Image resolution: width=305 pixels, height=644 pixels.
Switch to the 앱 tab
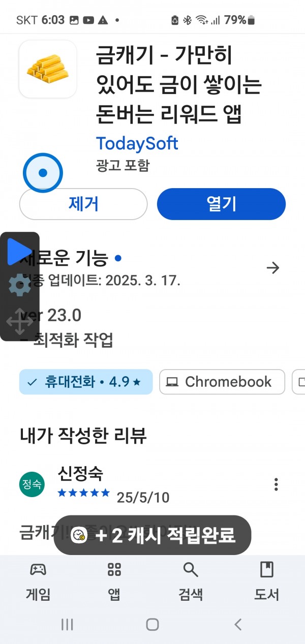[114, 582]
